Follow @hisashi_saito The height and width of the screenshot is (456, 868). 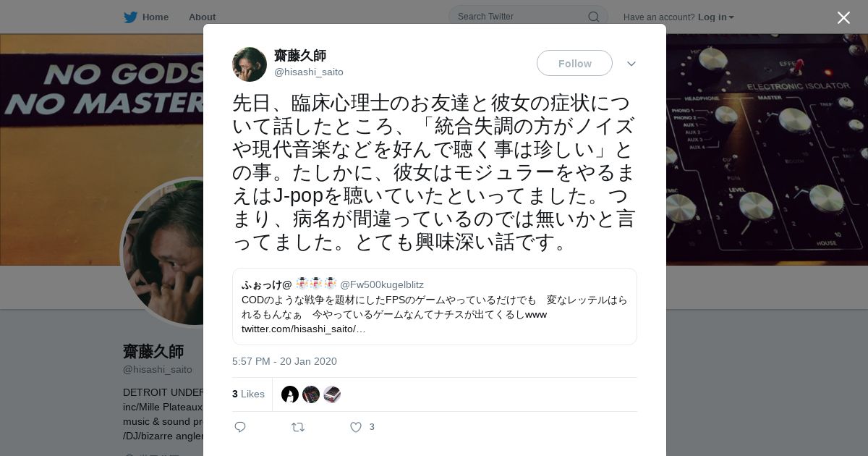point(574,63)
